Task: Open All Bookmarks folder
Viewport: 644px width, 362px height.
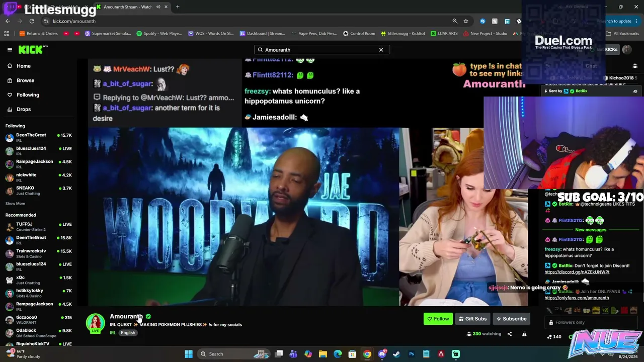Action: pos(622,34)
